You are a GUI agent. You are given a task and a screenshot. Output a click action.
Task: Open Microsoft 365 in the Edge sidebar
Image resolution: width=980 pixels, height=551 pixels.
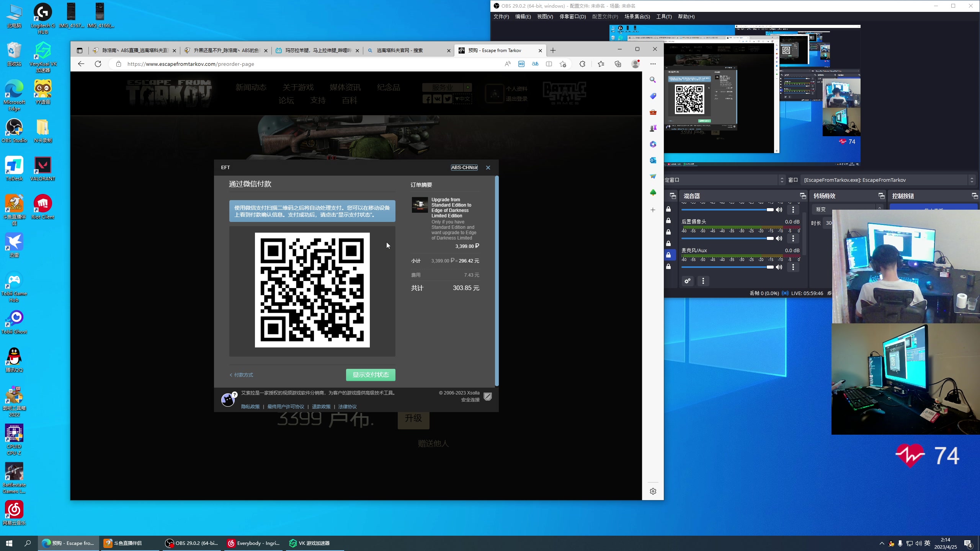click(653, 144)
